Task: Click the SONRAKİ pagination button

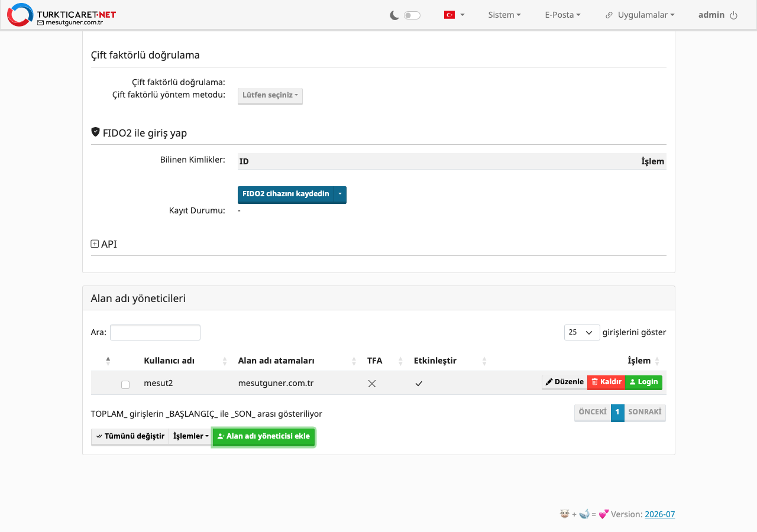Action: coord(645,412)
